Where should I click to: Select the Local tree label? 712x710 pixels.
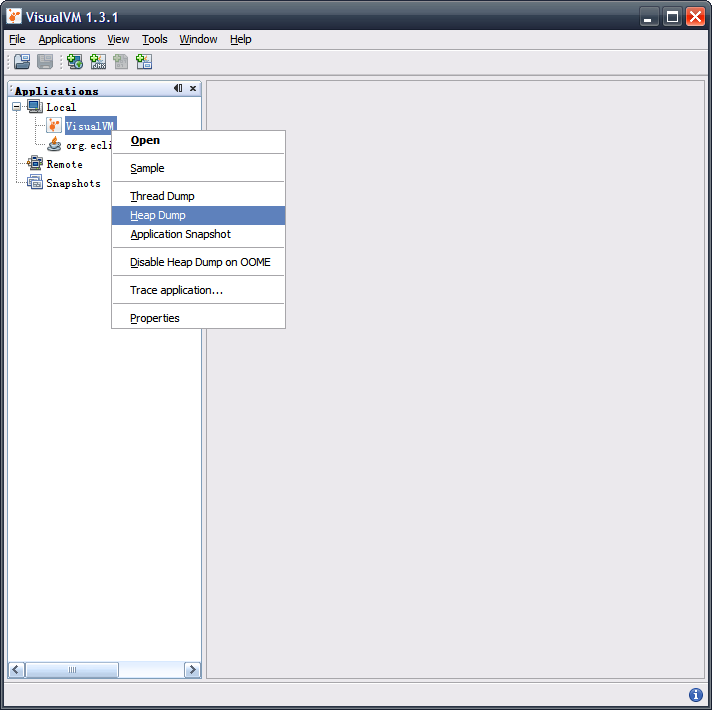[x=61, y=108]
